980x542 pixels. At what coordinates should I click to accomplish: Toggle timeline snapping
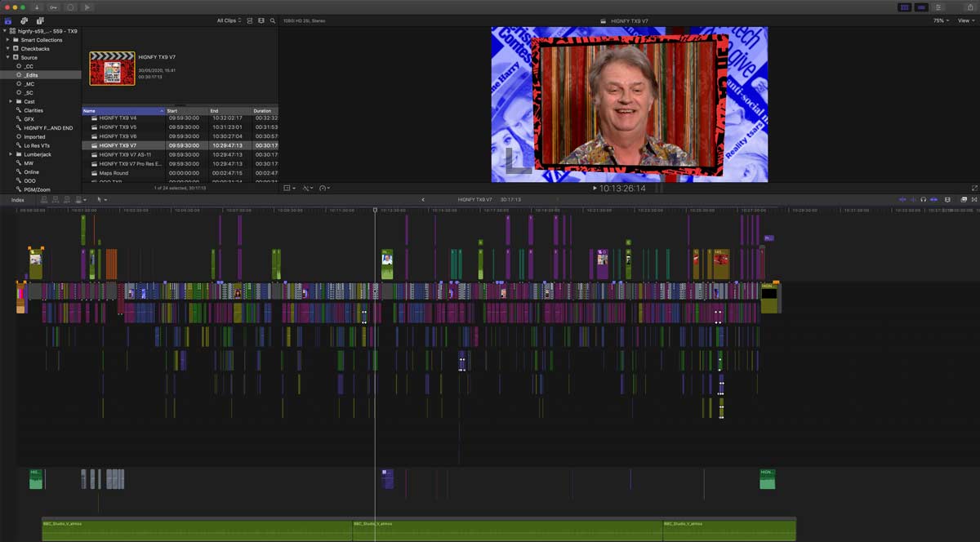coord(933,199)
